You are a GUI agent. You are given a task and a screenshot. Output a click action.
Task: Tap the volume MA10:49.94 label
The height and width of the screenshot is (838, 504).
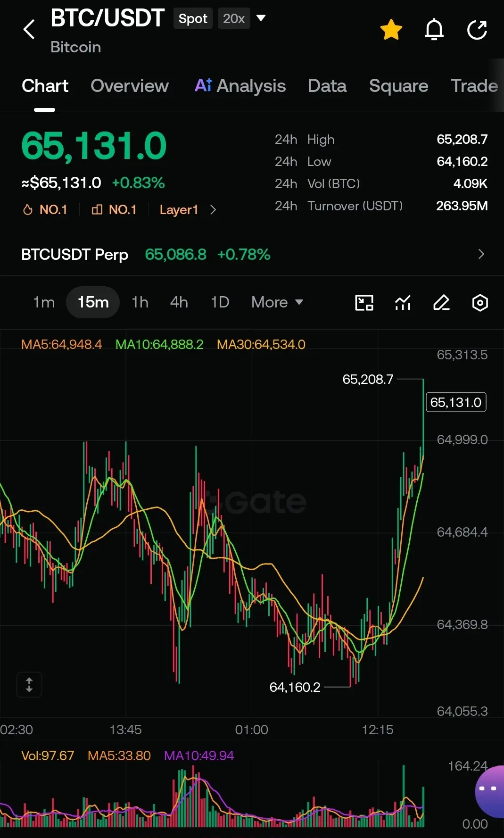click(x=199, y=755)
